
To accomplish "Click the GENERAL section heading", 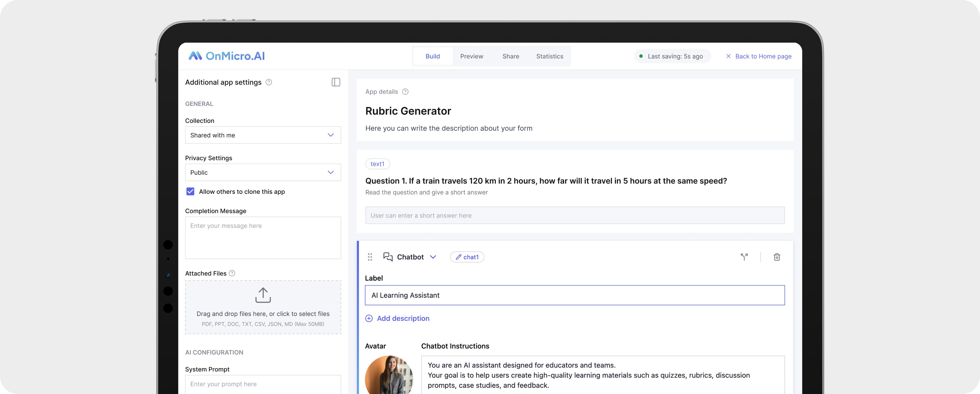I will (199, 104).
